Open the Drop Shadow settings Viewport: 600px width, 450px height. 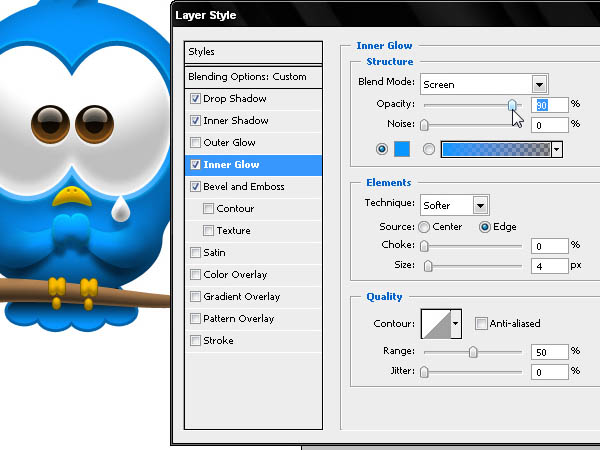[235, 99]
